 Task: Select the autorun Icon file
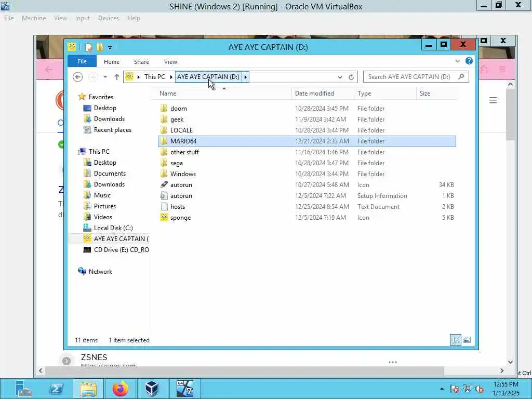pos(181,185)
